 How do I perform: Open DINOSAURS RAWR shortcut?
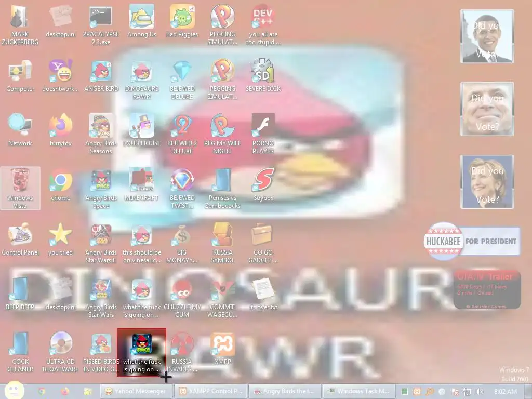pos(141,79)
